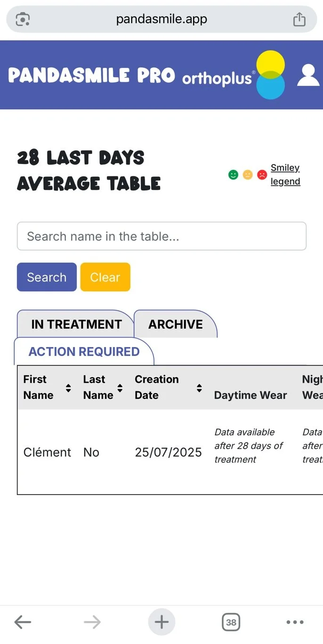Open a new tab with plus button
Screen dimensions: 323x644
[161, 622]
